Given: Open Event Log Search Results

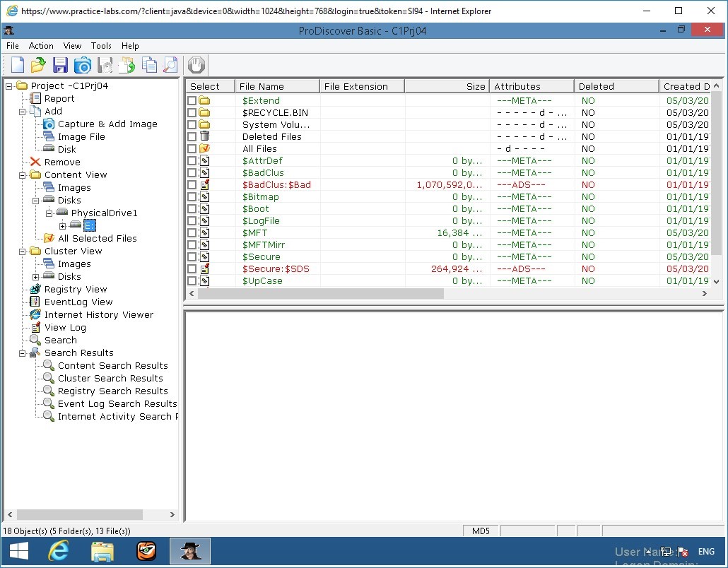Looking at the screenshot, I should point(117,403).
